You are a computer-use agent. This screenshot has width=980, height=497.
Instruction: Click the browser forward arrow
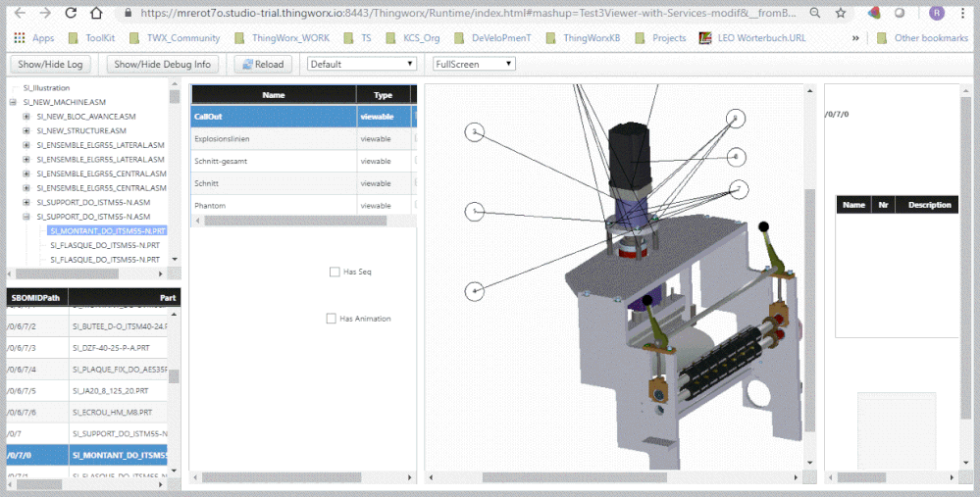pyautogui.click(x=45, y=13)
